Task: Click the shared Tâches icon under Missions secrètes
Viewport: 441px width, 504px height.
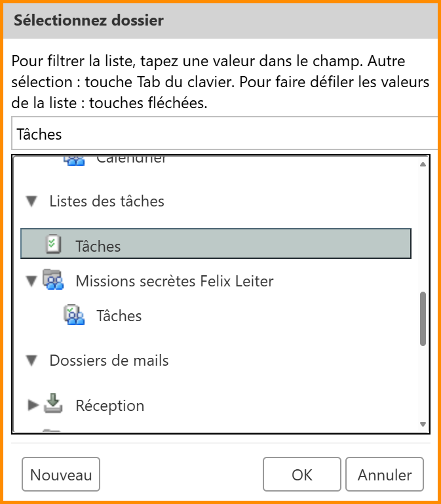Action: 74,315
